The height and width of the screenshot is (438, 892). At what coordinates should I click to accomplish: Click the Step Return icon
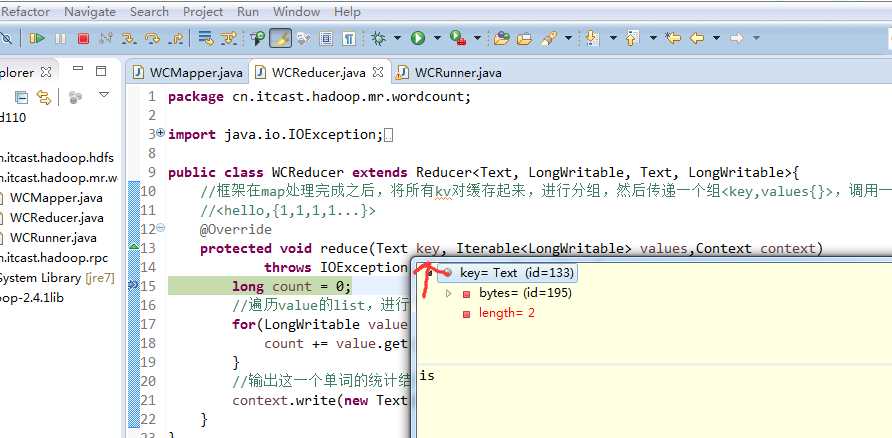click(176, 39)
